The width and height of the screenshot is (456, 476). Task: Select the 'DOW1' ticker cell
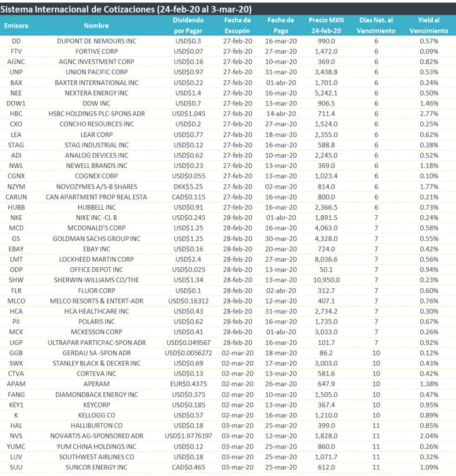16,103
